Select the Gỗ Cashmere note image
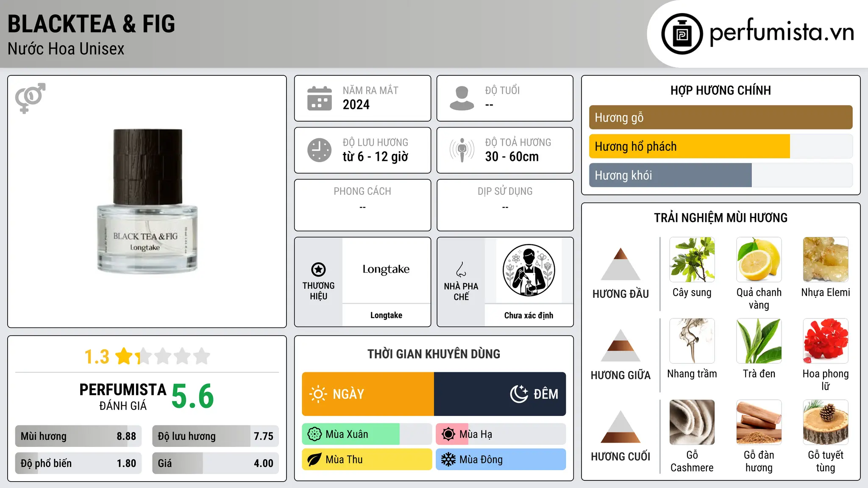The image size is (868, 488). [692, 422]
